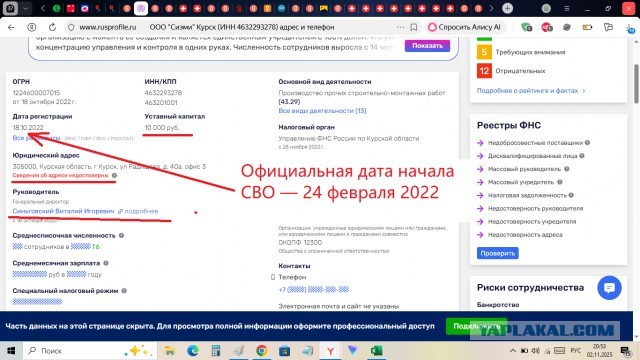Click the red 12 Отрицательных badge
This screenshot has width=640, height=360.
[x=484, y=71]
